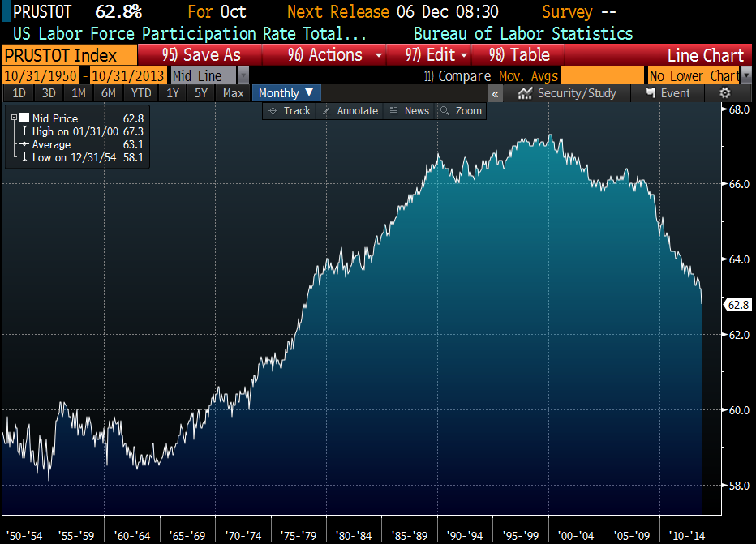
Task: Expand the Mid Line dropdown
Action: [x=243, y=75]
